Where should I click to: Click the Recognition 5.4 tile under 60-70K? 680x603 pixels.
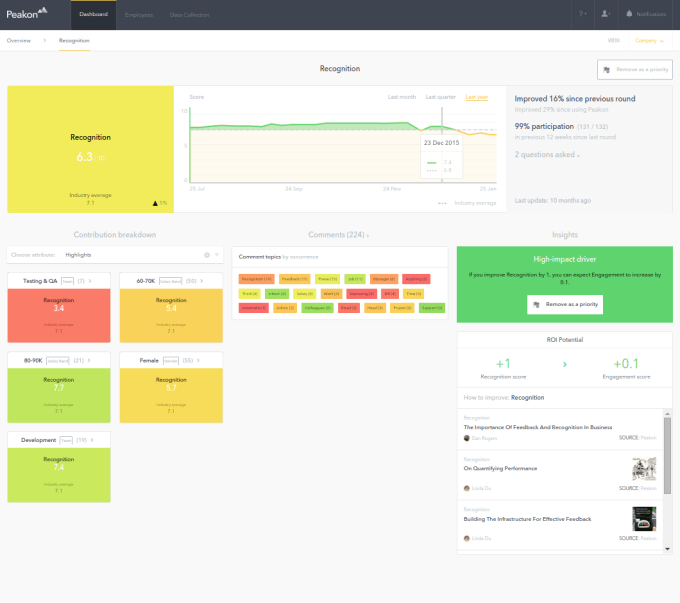(171, 316)
